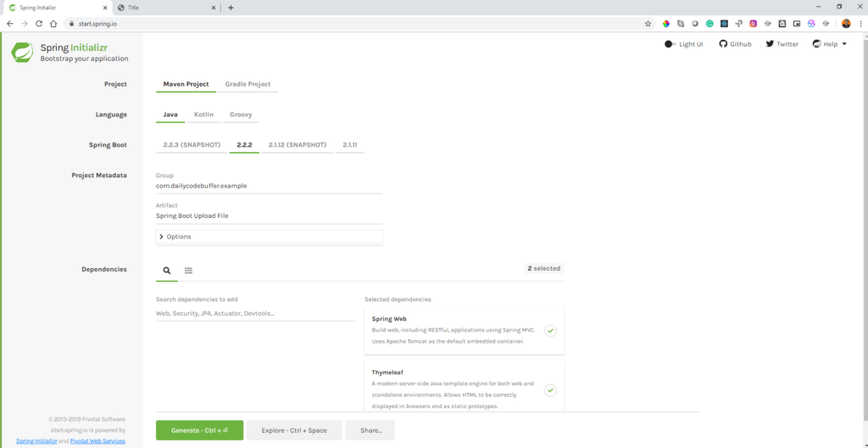Open the Skype browser extension

tap(681, 24)
